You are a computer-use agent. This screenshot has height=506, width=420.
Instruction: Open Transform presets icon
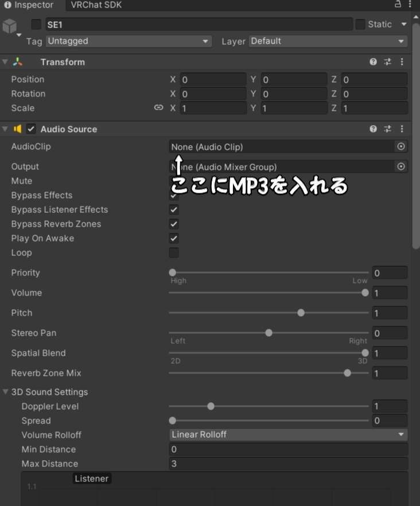[x=387, y=61]
